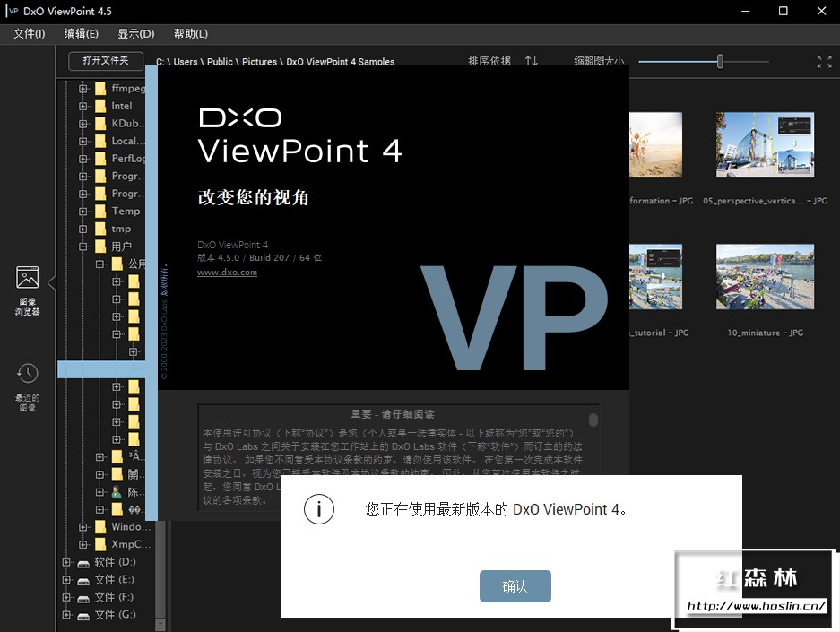Open the recent images panel icon
The image size is (840, 632).
(x=27, y=373)
